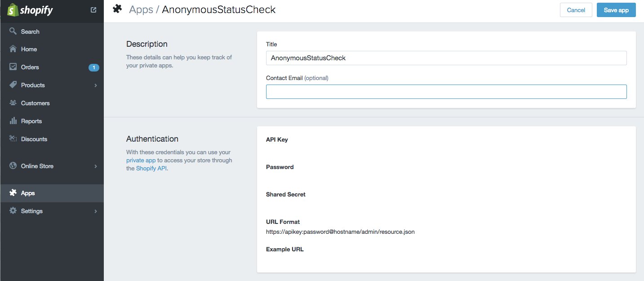Expand the Settings submenu chevron
Screen dimensions: 644x281
click(96, 211)
